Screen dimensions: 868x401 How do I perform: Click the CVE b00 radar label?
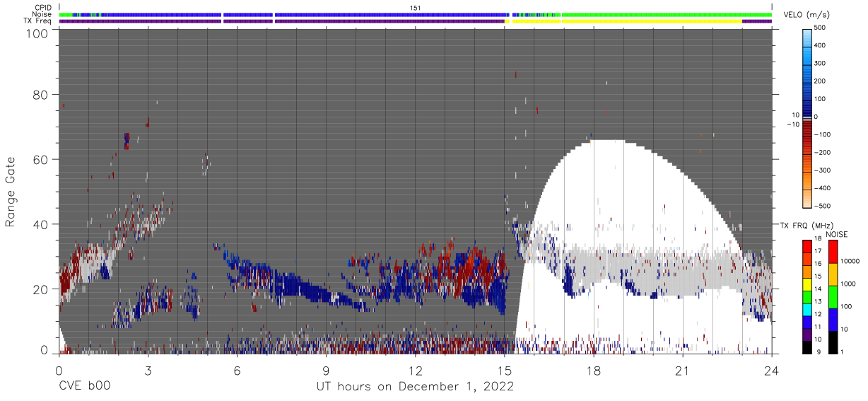[84, 386]
